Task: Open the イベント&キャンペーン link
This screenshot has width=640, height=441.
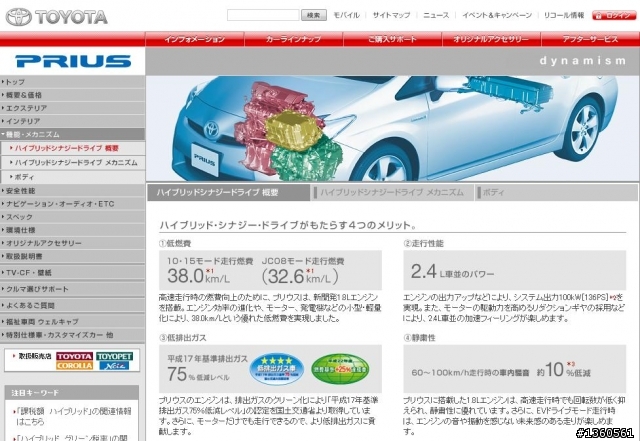Action: [497, 15]
